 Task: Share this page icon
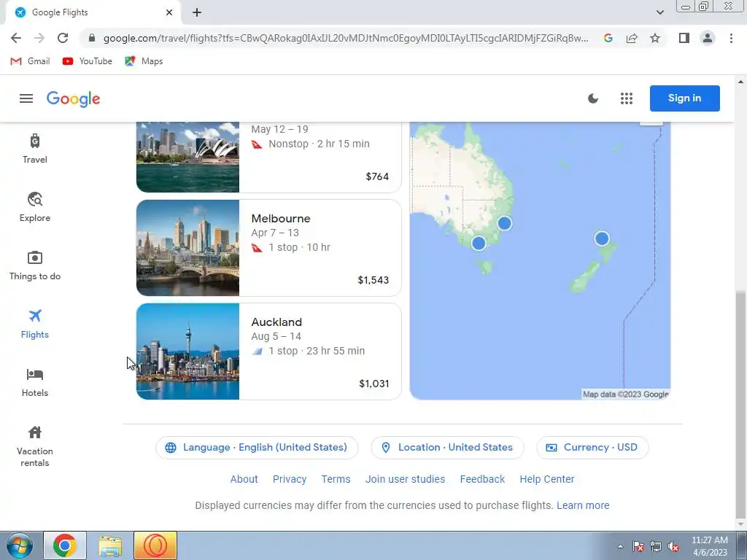pos(632,38)
